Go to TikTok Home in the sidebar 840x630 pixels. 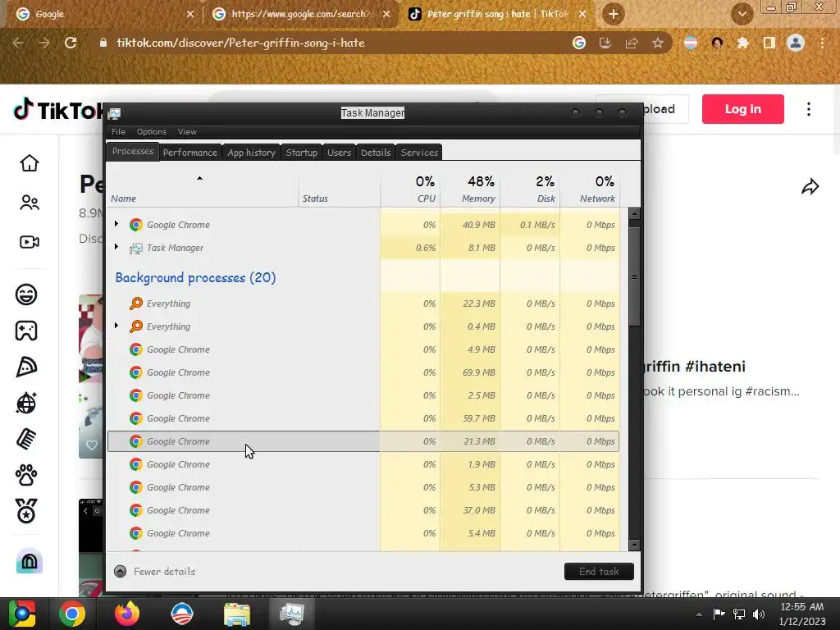click(x=30, y=163)
